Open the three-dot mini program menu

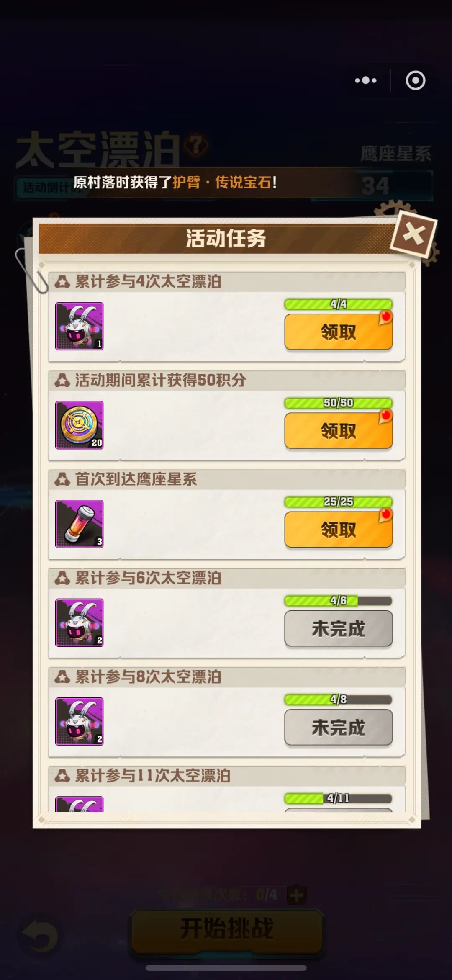click(366, 80)
